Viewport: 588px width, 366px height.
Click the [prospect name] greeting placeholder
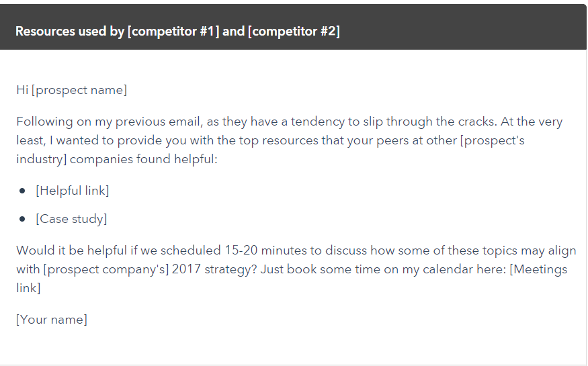click(x=79, y=90)
